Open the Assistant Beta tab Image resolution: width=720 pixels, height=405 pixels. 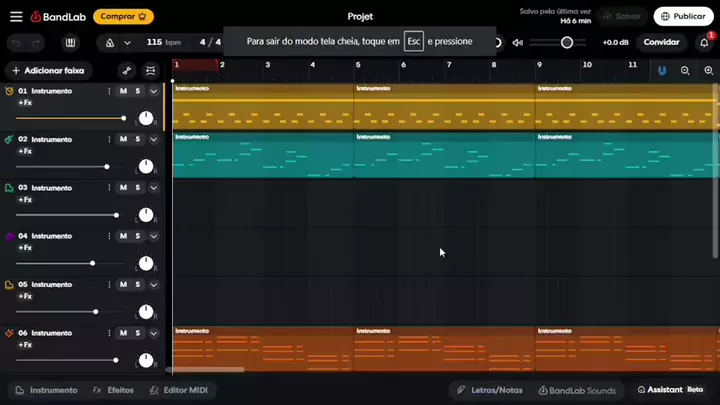tap(670, 390)
